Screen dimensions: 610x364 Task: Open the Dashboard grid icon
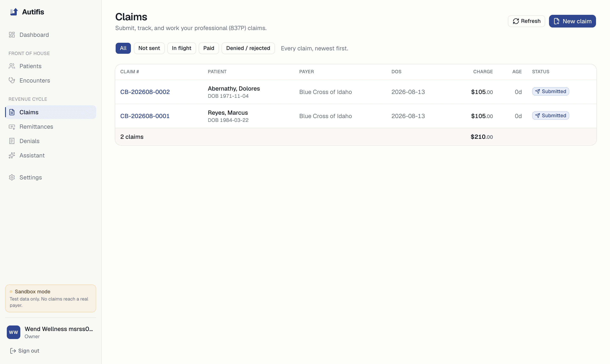(x=12, y=35)
